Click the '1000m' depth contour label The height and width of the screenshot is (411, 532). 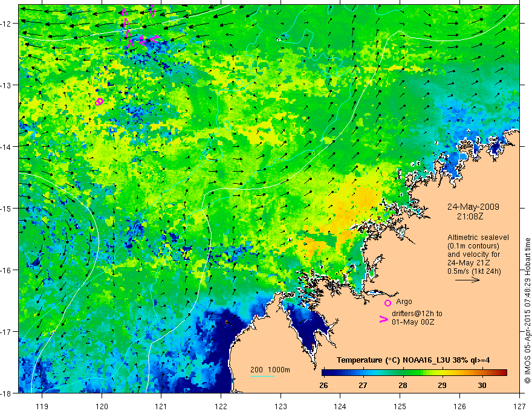tap(279, 370)
